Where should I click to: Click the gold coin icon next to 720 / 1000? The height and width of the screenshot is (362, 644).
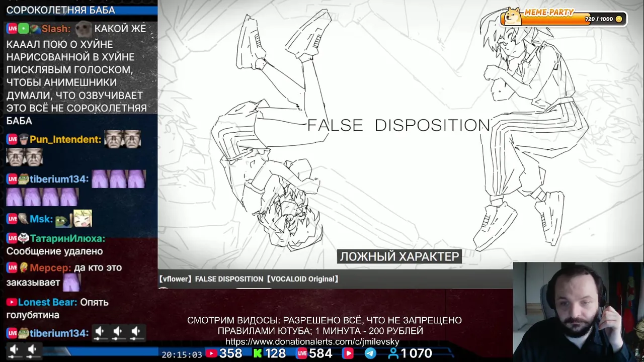[619, 19]
